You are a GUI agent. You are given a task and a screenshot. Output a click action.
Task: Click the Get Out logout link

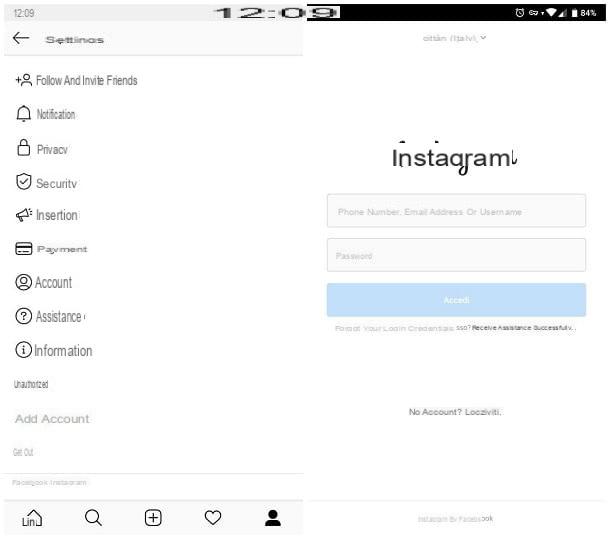coord(23,452)
